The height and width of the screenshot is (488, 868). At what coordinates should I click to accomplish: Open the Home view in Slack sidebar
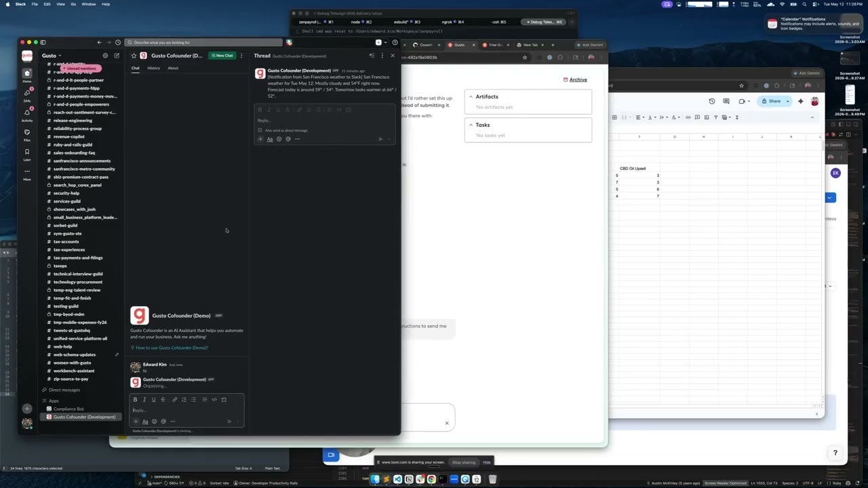click(27, 75)
